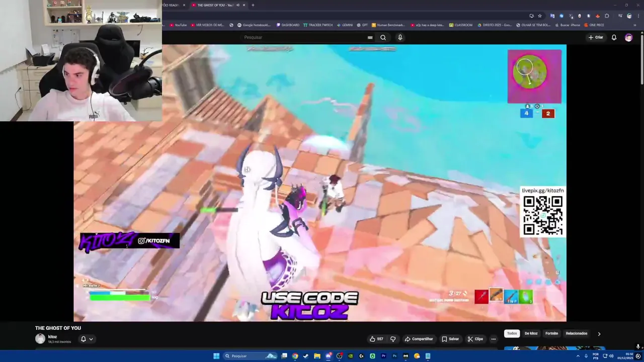
Task: Select the De kitoz filter chip
Action: (x=531, y=333)
